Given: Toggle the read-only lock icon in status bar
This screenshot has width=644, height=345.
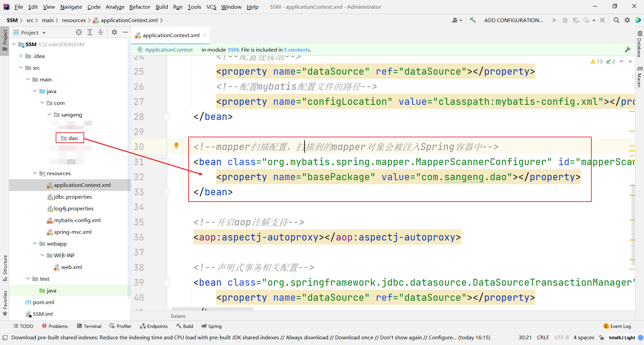Looking at the screenshot, I should coord(602,338).
